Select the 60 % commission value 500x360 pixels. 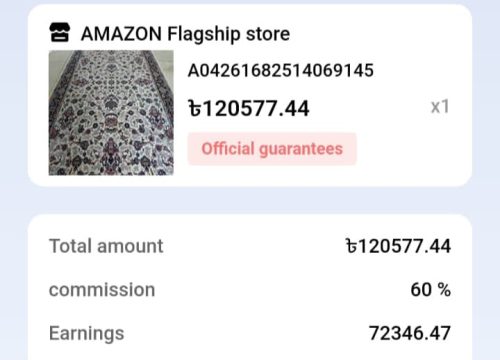tap(431, 289)
